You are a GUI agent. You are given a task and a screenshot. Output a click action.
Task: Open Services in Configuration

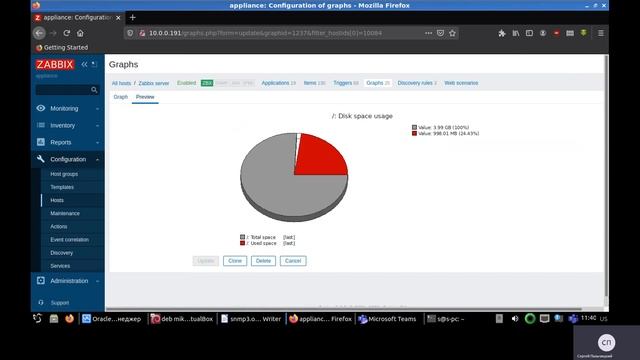[60, 266]
